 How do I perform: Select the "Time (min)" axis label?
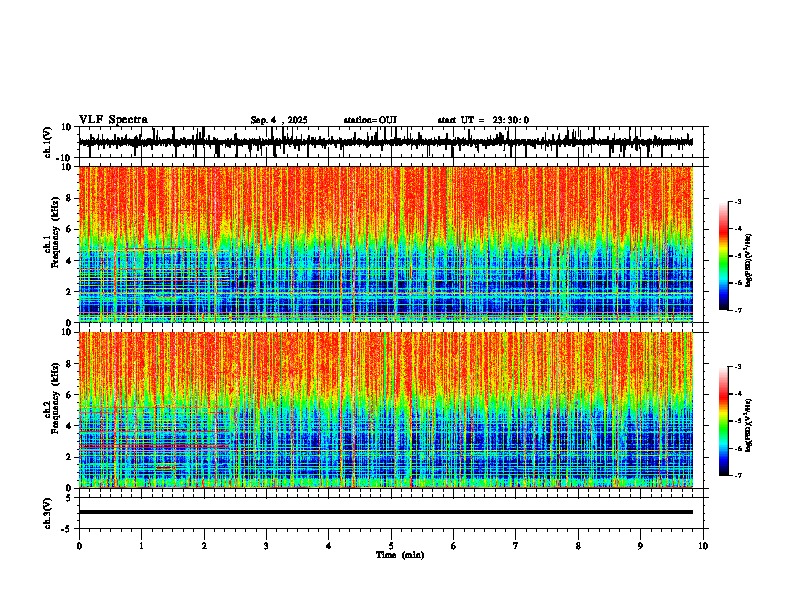(x=400, y=555)
